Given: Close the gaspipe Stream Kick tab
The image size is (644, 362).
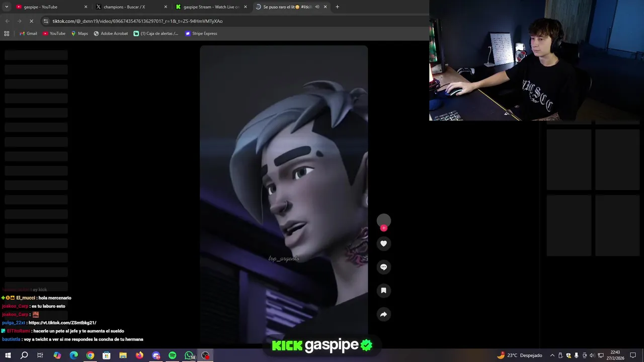Looking at the screenshot, I should 246,7.
